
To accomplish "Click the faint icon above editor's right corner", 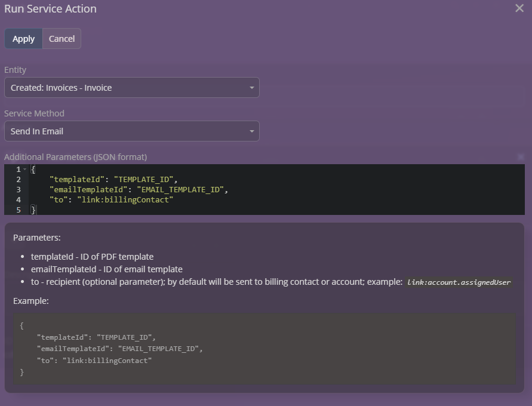I will click(520, 157).
